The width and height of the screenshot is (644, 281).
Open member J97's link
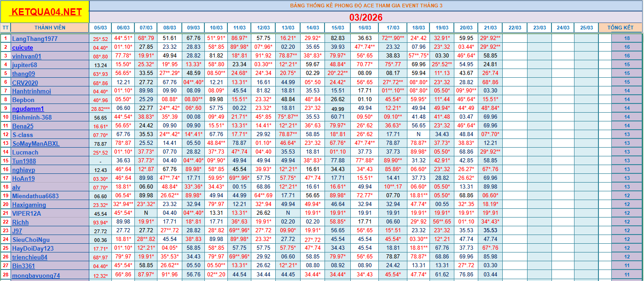click(x=17, y=231)
